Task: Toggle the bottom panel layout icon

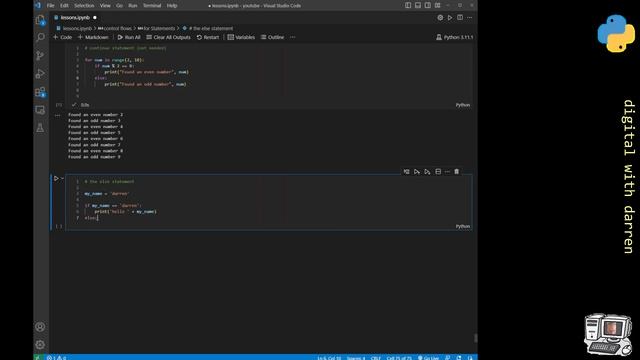Action: pyautogui.click(x=418, y=5)
